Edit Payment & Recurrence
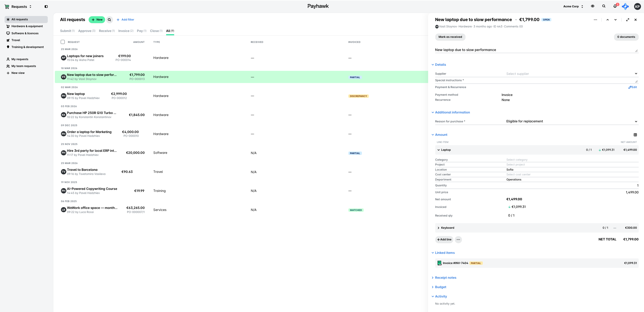644x312 pixels. coord(633,87)
